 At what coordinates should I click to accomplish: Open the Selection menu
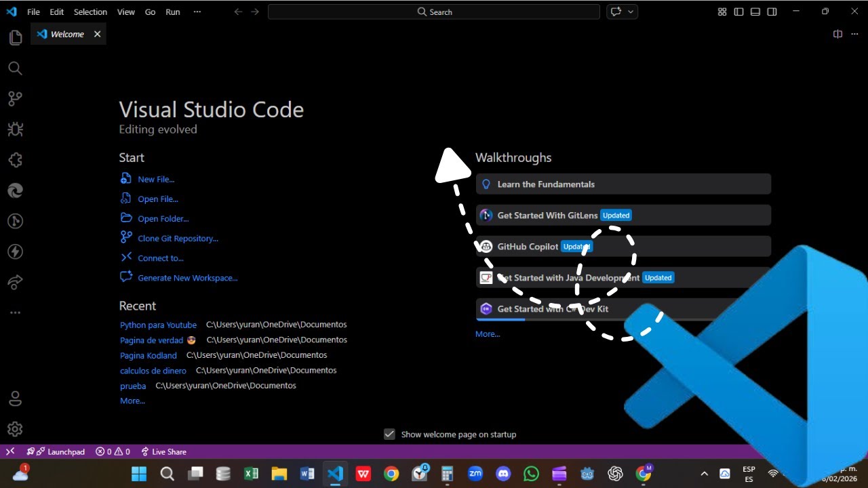(90, 12)
